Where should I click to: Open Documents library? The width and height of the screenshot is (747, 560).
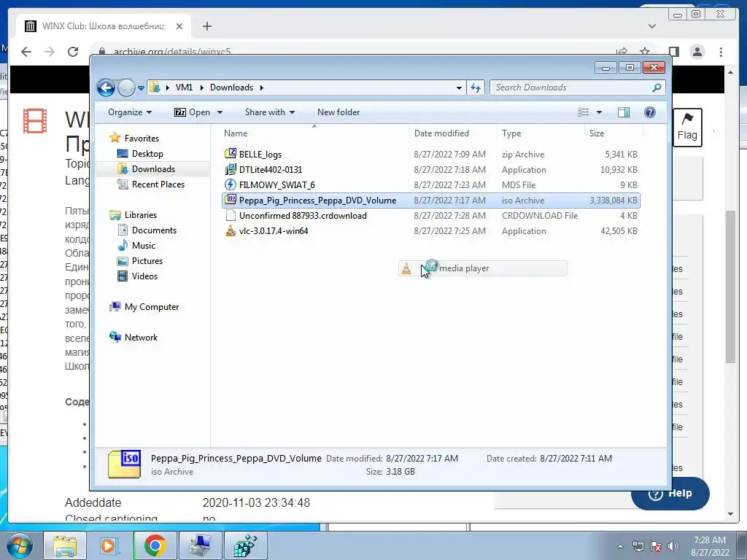tap(154, 230)
